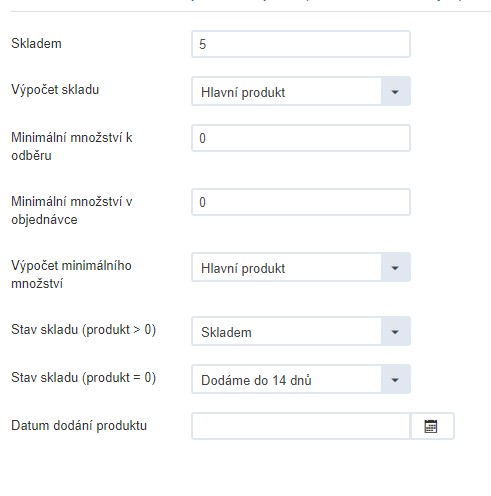This screenshot has width=491, height=496.
Task: Open the Stav skladu (produkt > 0) dropdown
Action: pyautogui.click(x=301, y=331)
